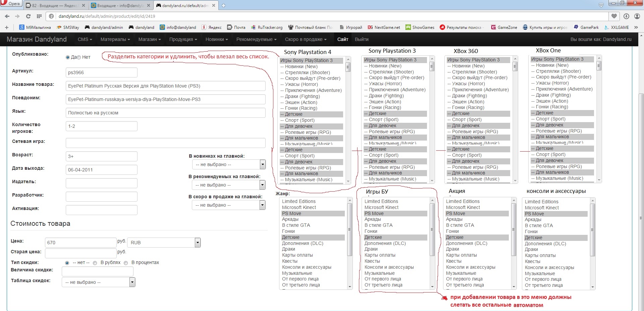Open the Таблица скидок dropdown

[x=98, y=282]
